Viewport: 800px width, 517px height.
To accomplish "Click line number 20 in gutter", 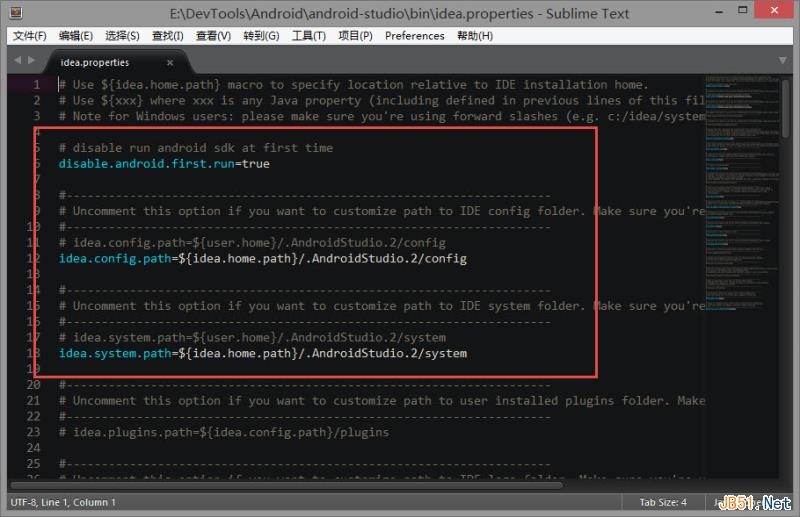I will [34, 385].
